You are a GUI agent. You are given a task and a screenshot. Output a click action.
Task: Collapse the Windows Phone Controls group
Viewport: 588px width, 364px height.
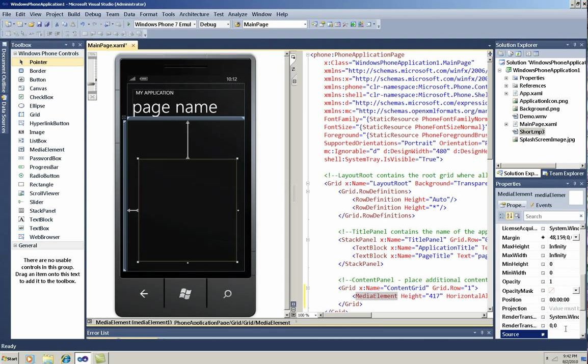(15, 53)
